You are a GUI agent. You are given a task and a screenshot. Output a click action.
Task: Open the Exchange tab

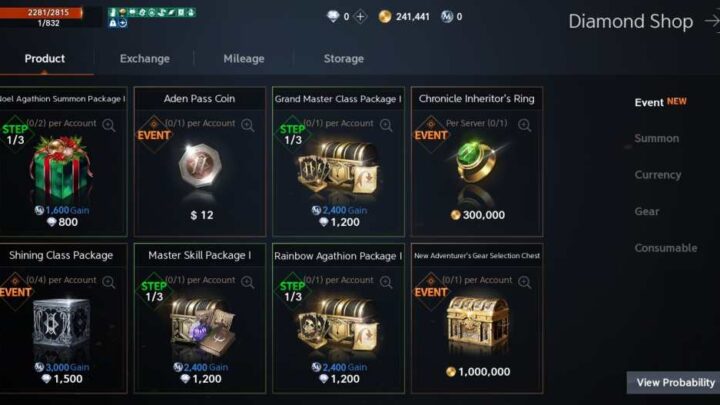coord(145,59)
